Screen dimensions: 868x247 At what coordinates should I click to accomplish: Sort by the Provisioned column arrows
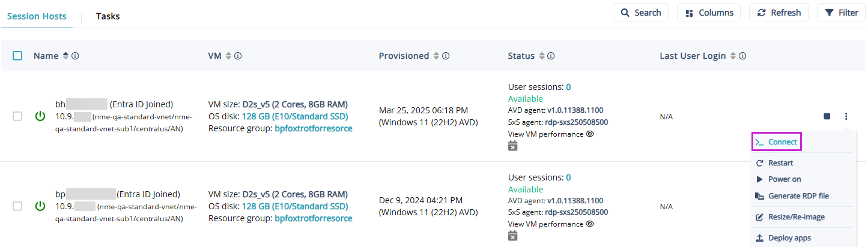[x=436, y=56]
